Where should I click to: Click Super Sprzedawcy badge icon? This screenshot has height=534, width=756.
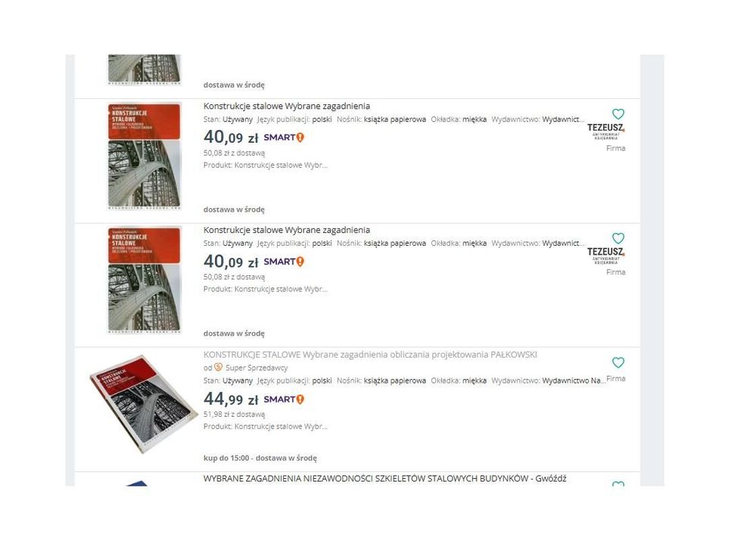[218, 368]
